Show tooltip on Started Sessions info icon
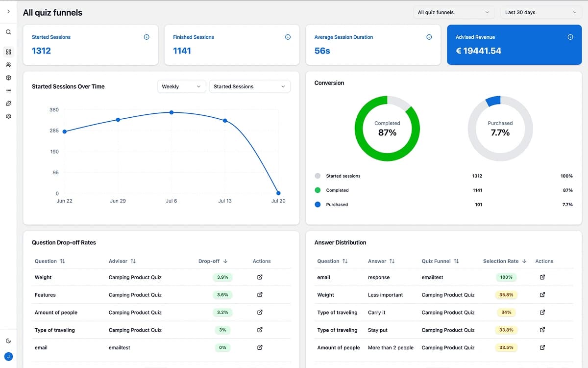 pyautogui.click(x=146, y=37)
